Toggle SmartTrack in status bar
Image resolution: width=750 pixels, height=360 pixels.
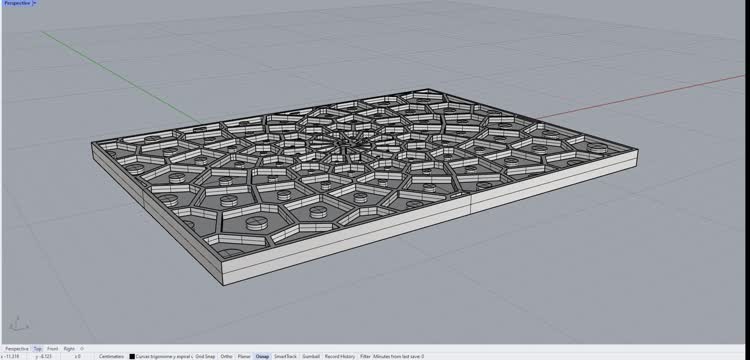click(286, 357)
